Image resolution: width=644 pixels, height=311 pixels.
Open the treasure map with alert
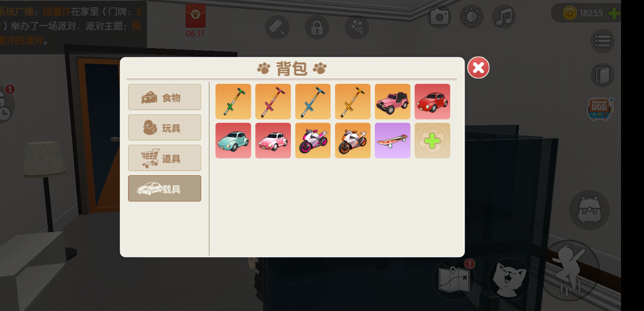point(454,279)
